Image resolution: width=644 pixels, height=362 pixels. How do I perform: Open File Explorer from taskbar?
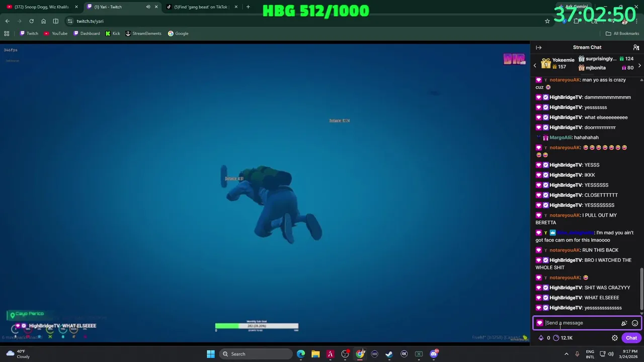point(315,354)
